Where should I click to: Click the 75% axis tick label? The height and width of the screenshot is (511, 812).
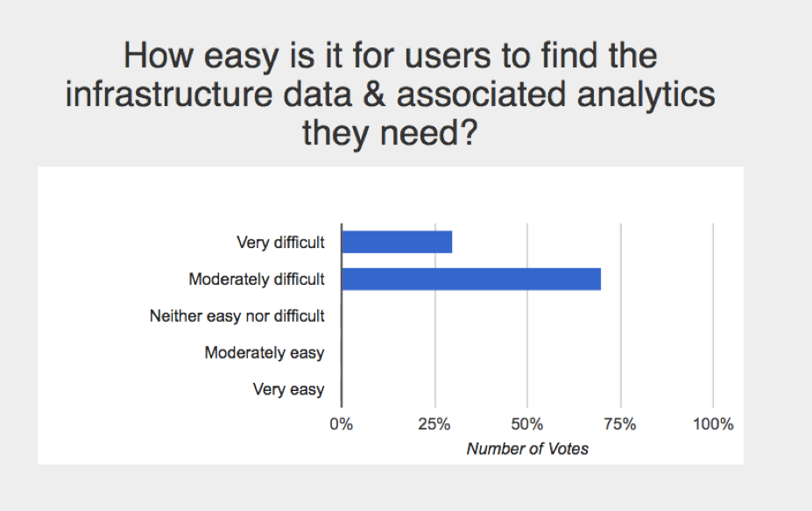[620, 424]
